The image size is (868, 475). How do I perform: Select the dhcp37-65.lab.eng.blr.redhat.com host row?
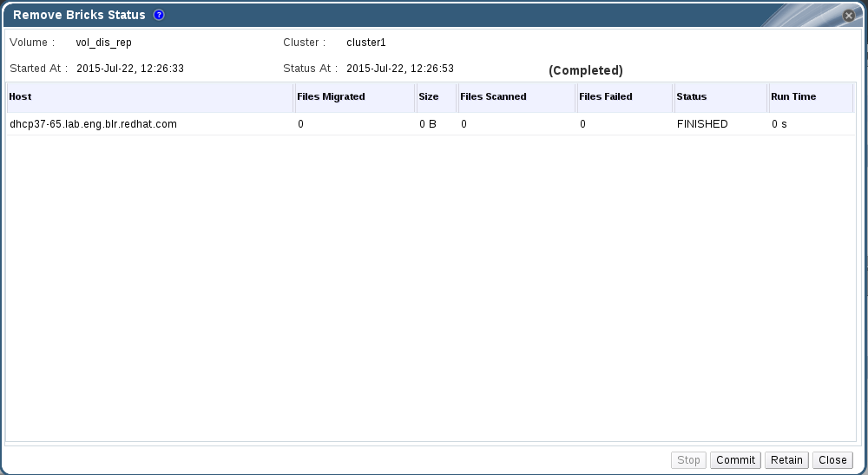pyautogui.click(x=93, y=124)
